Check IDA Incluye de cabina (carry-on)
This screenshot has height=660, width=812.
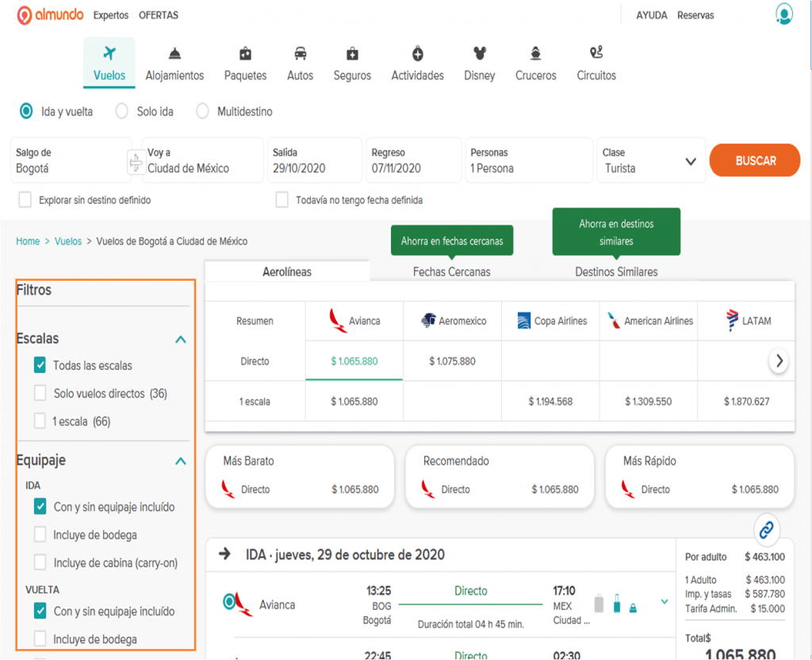[40, 562]
